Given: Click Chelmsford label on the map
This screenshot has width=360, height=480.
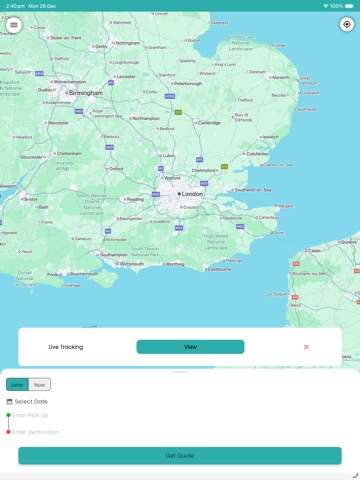Looking at the screenshot, I should tap(203, 170).
